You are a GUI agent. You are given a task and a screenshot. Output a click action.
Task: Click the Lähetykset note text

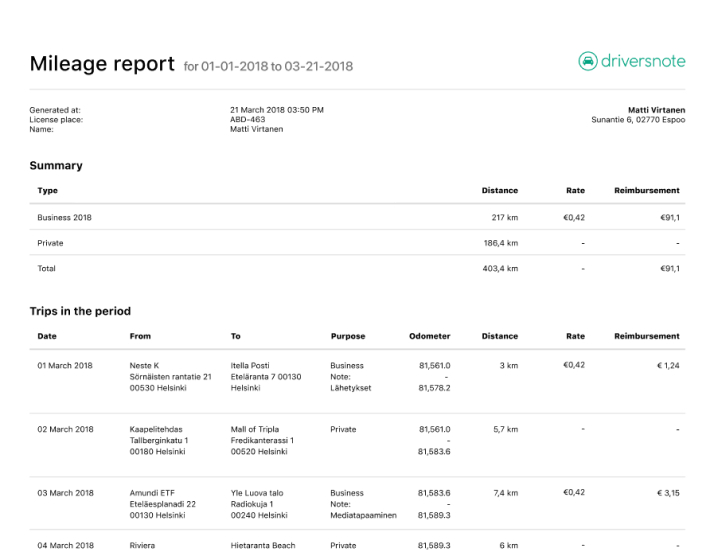click(351, 388)
